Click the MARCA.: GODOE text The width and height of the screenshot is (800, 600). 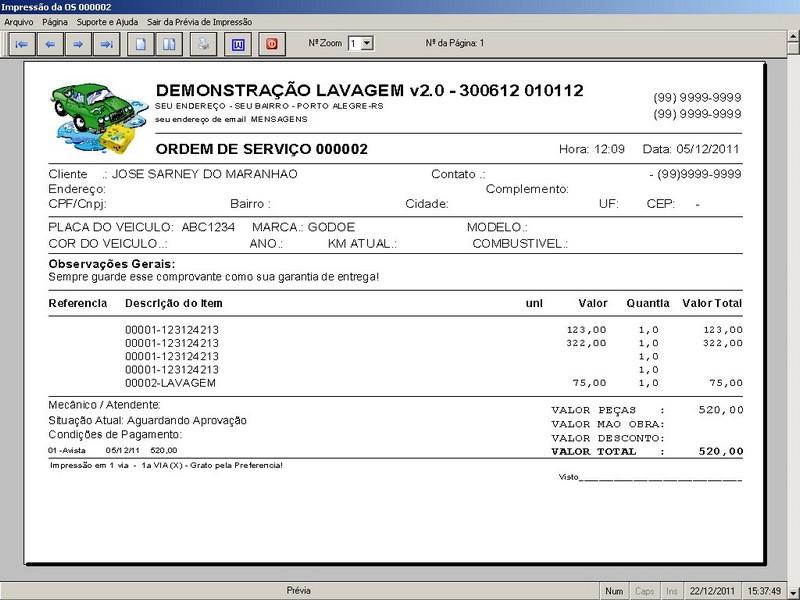[303, 227]
